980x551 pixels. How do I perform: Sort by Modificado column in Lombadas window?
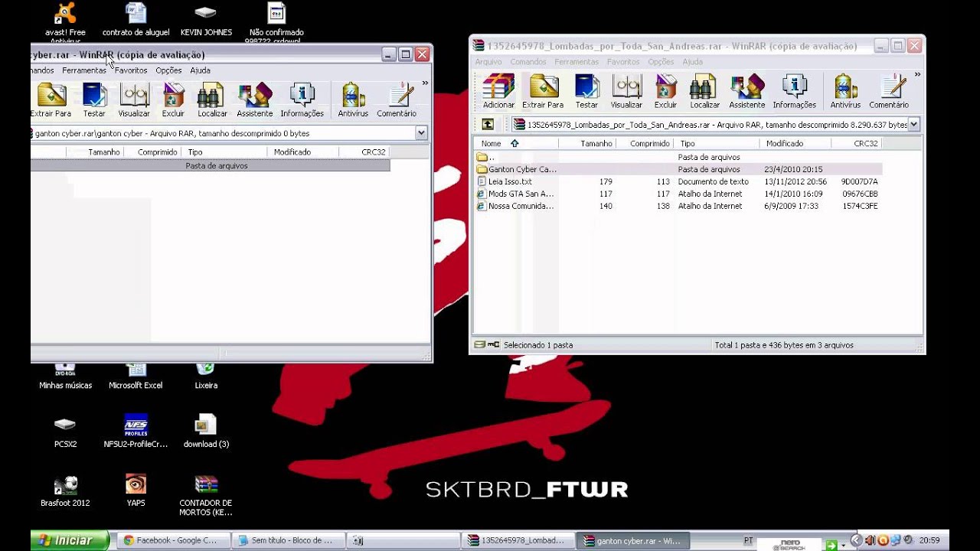(x=795, y=143)
